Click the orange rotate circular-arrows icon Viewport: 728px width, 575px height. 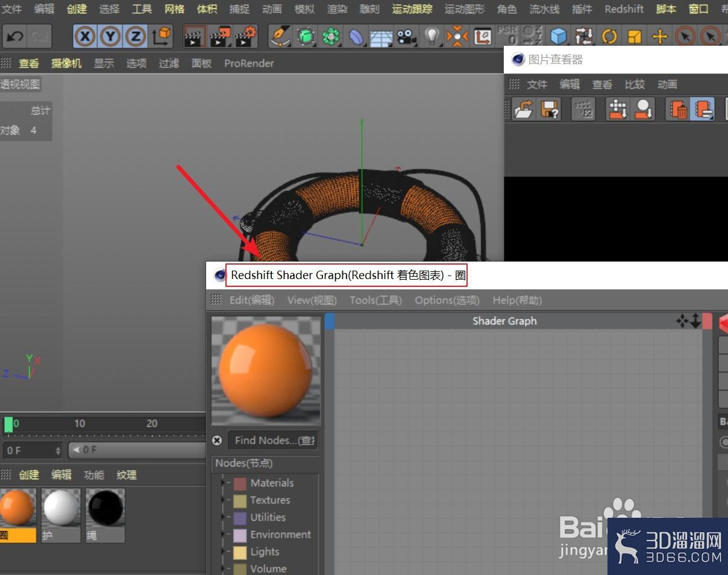609,37
